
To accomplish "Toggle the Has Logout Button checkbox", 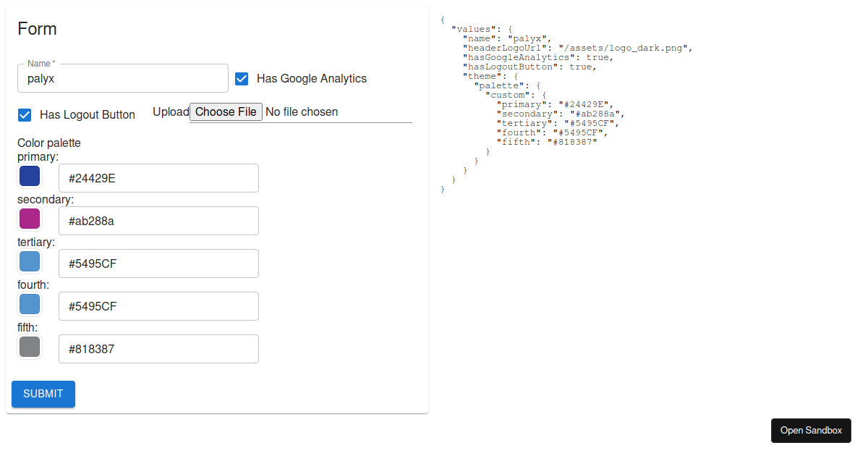I will click(25, 115).
